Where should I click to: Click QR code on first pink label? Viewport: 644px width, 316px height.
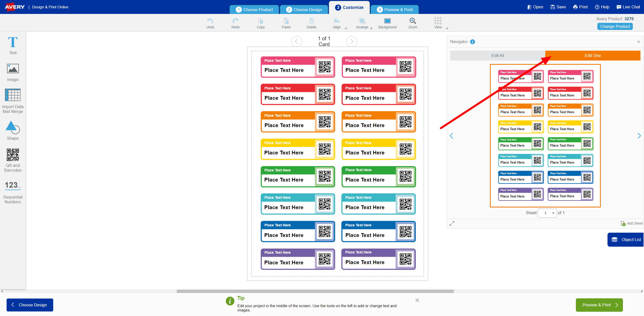coord(325,67)
